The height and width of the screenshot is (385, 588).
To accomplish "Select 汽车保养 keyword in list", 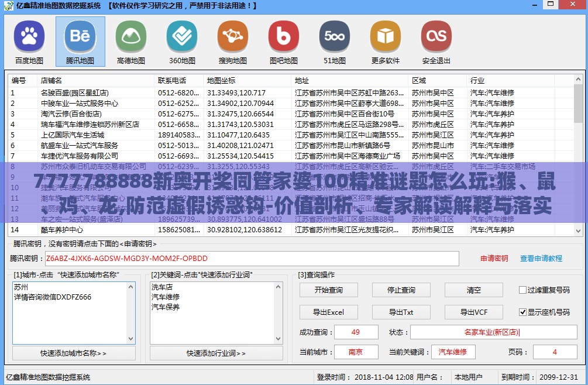I will (x=166, y=307).
